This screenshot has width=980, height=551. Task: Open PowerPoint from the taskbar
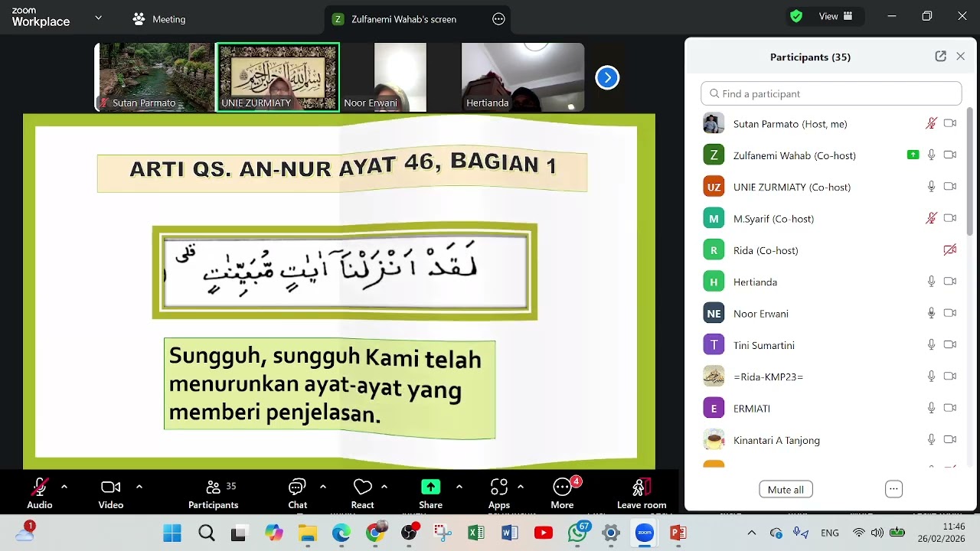point(678,533)
